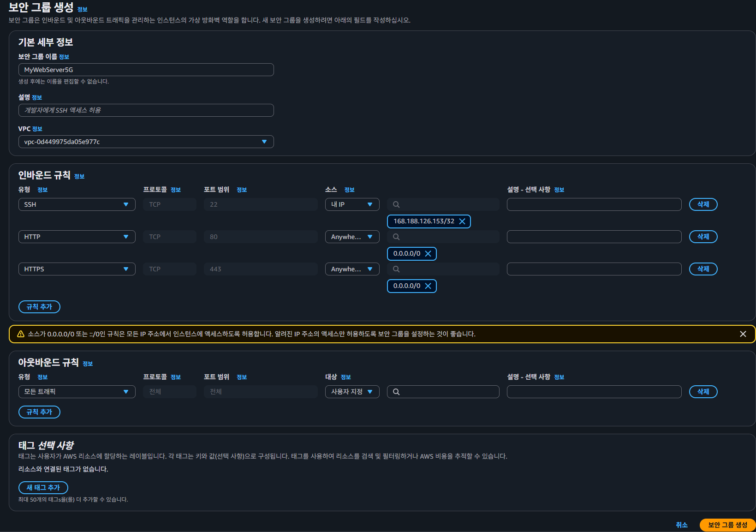
Task: Open HTTP rule's Anywhere source dropdown
Action: (x=352, y=237)
